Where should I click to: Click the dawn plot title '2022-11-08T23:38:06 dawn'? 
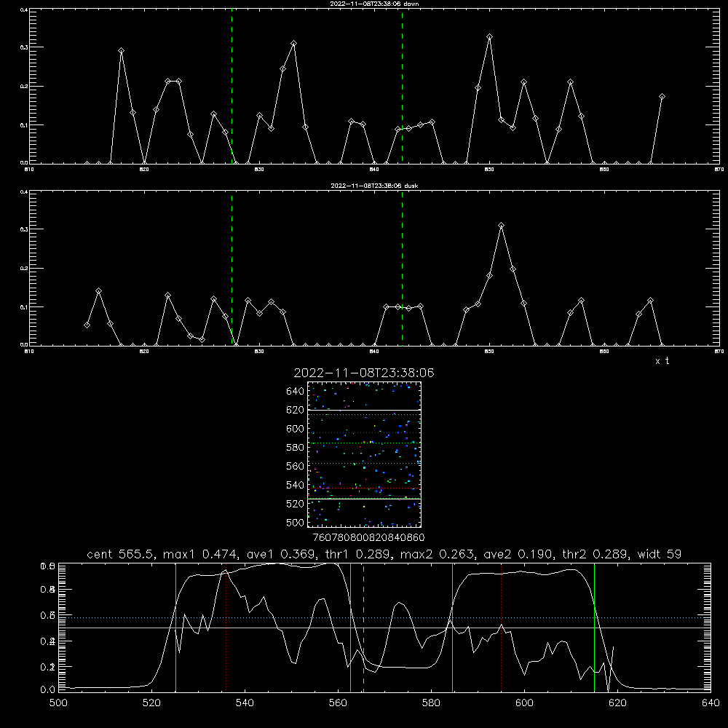coord(374,4)
